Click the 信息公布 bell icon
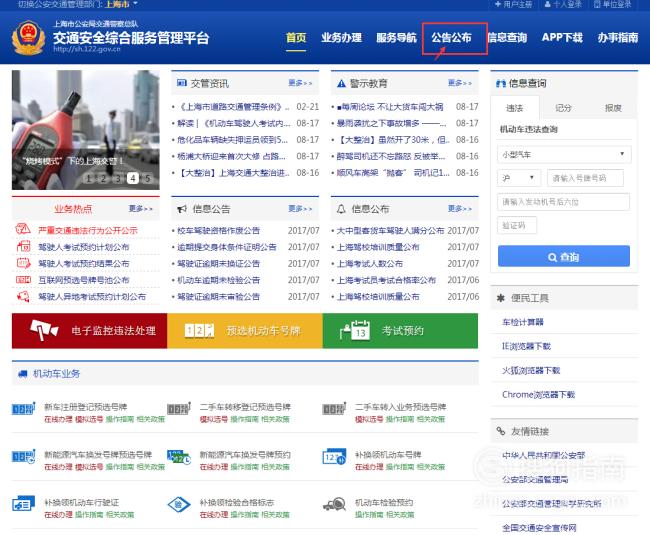 click(341, 208)
